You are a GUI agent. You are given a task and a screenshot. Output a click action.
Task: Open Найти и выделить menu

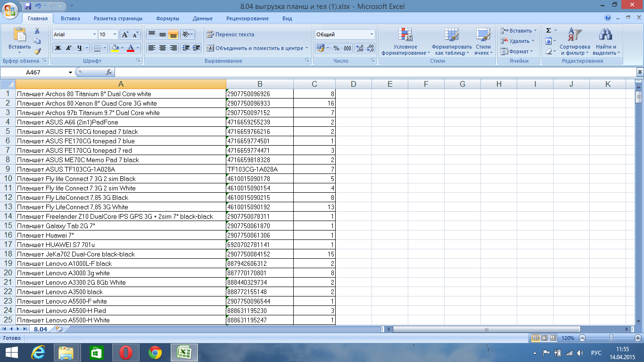click(x=606, y=41)
